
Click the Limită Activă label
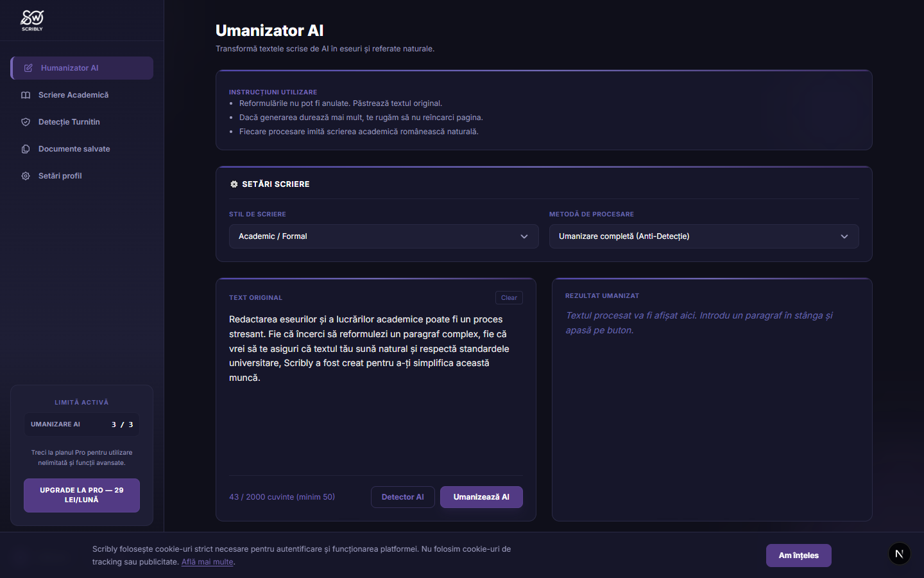(x=81, y=403)
